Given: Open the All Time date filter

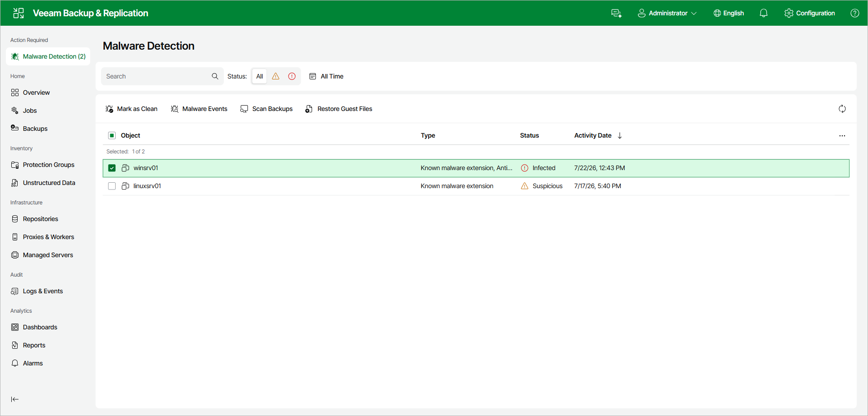Looking at the screenshot, I should [326, 76].
